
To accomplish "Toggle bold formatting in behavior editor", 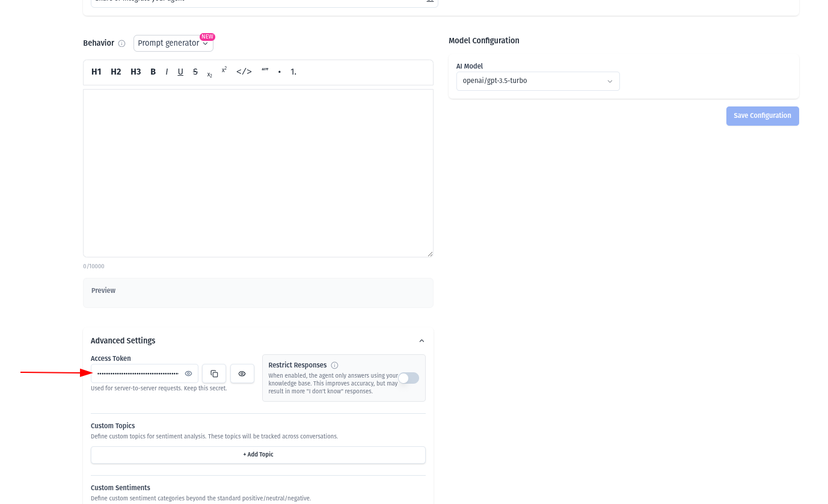I will (153, 72).
